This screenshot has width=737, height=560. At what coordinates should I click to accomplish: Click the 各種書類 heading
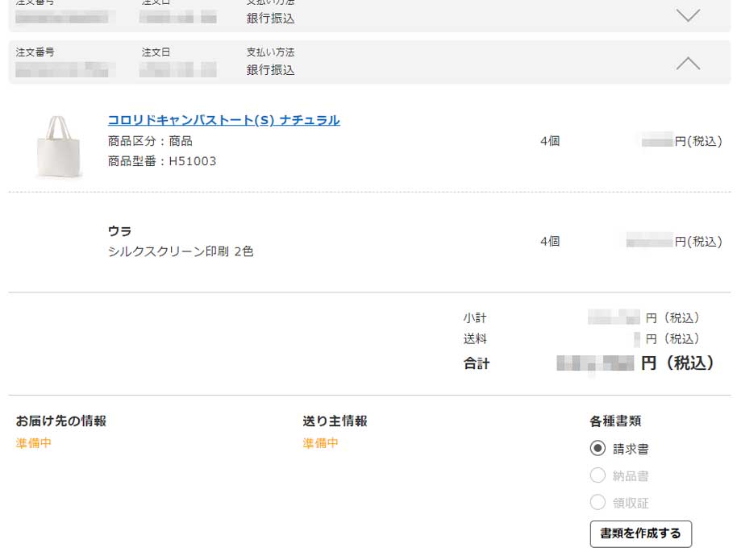coord(615,421)
